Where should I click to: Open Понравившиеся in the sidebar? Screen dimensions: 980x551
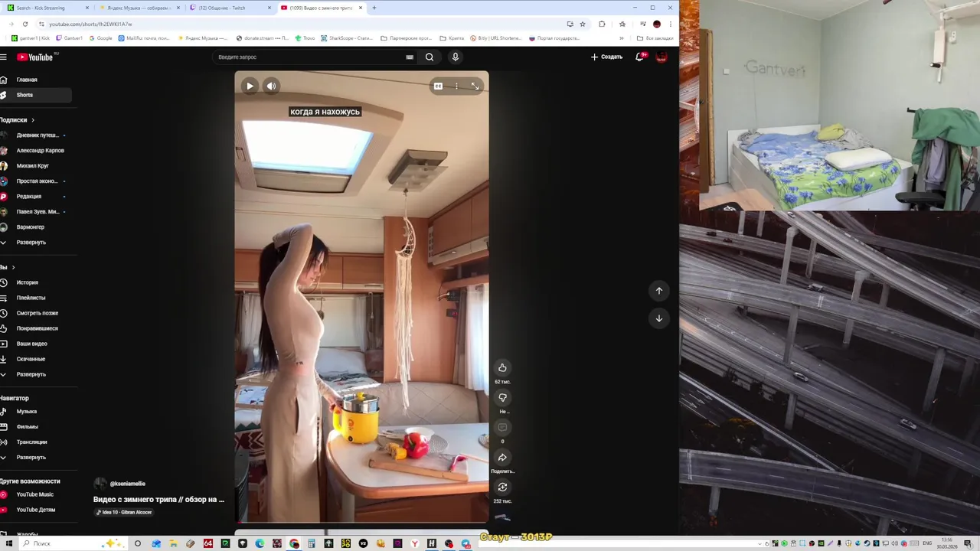(35, 328)
